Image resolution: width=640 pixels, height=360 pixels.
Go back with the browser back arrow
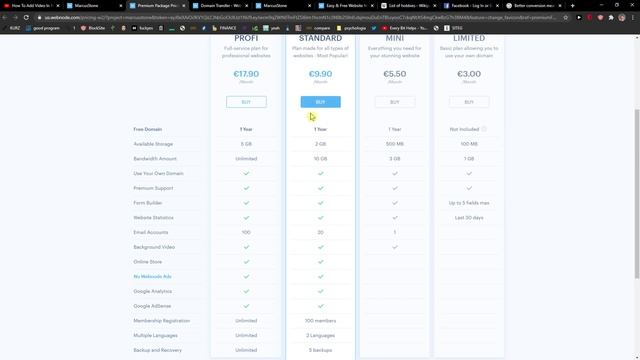(5, 18)
